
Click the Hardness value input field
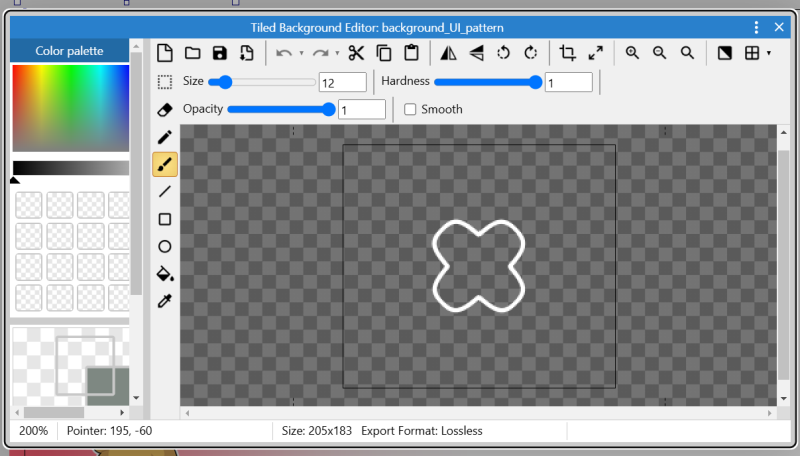pyautogui.click(x=569, y=82)
